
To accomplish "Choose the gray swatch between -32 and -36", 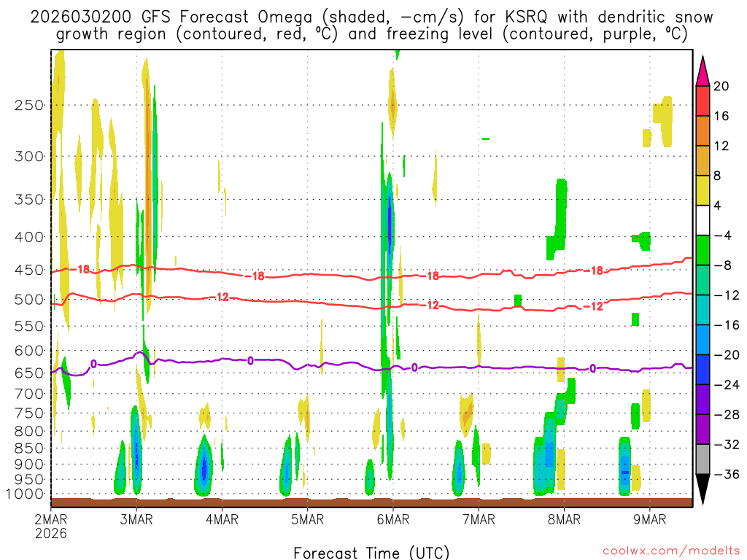I will tap(703, 459).
